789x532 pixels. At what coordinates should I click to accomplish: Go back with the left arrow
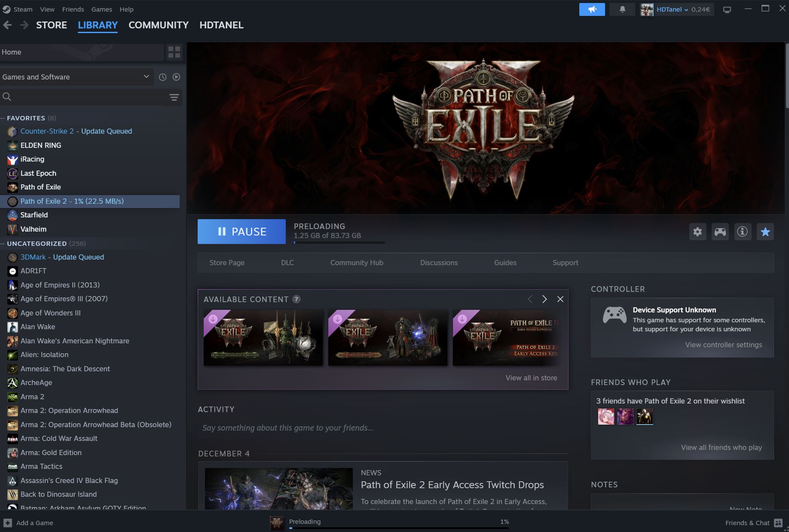coord(7,25)
